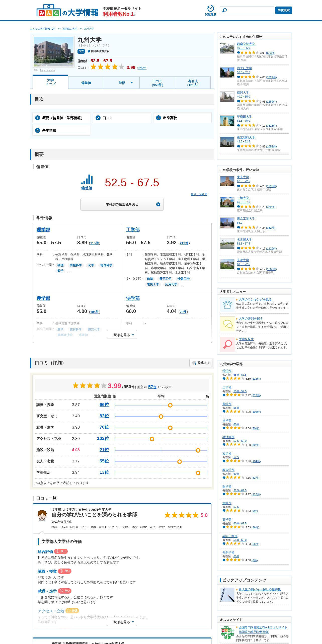
Task: Open the 一橋大学 sidebar link
Action: click(243, 198)
